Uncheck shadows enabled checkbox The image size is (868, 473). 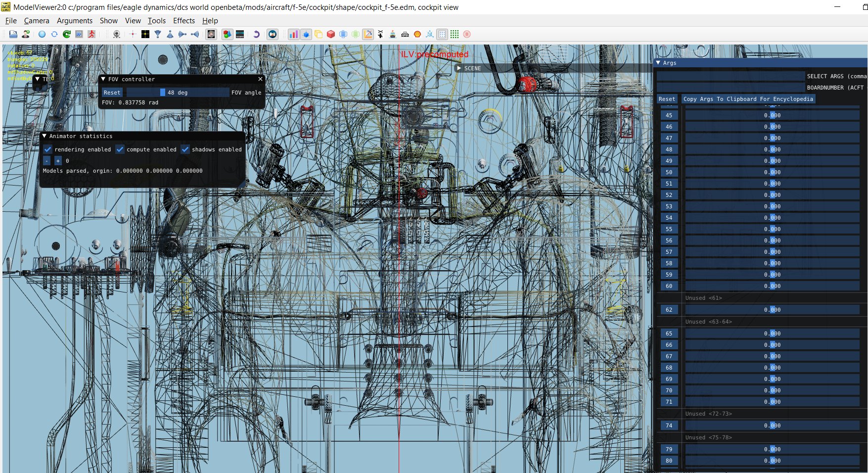185,149
